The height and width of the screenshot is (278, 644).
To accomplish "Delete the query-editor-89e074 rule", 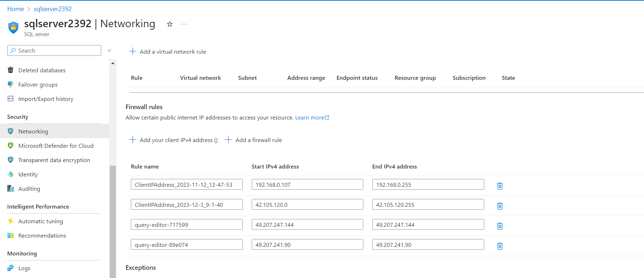I will pyautogui.click(x=500, y=246).
